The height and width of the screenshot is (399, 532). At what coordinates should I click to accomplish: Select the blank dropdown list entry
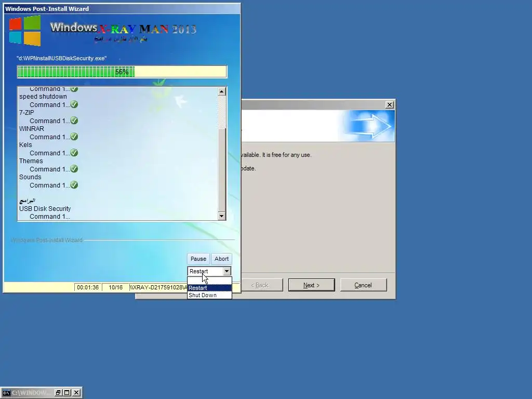(x=209, y=280)
